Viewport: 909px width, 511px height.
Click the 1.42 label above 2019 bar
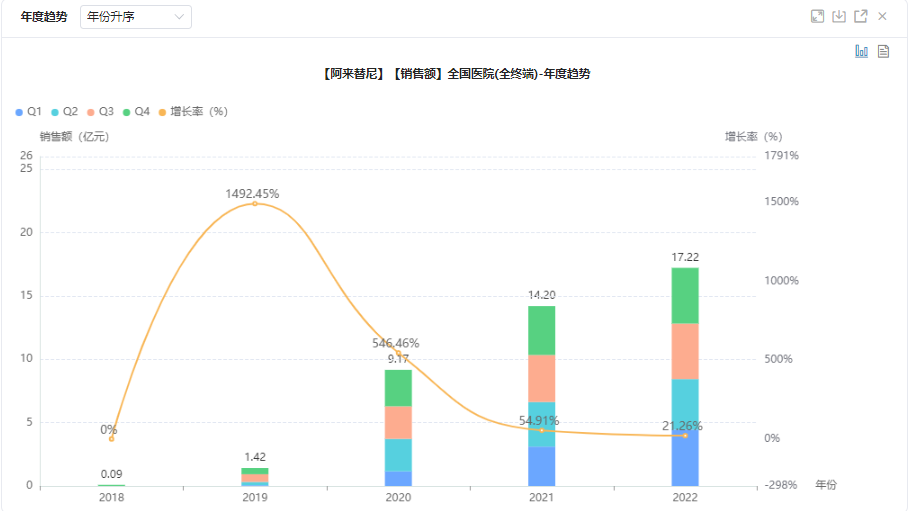(x=255, y=457)
